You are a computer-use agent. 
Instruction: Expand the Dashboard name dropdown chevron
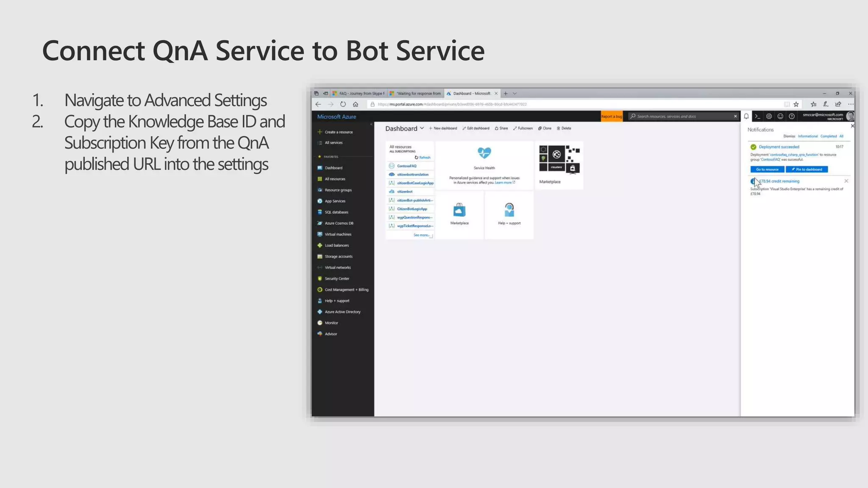click(422, 128)
